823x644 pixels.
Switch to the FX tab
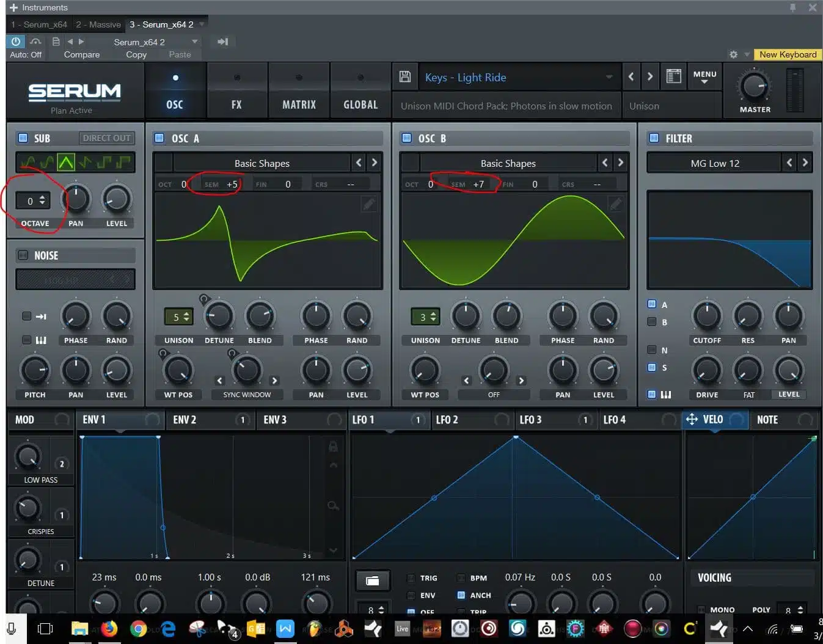coord(236,90)
